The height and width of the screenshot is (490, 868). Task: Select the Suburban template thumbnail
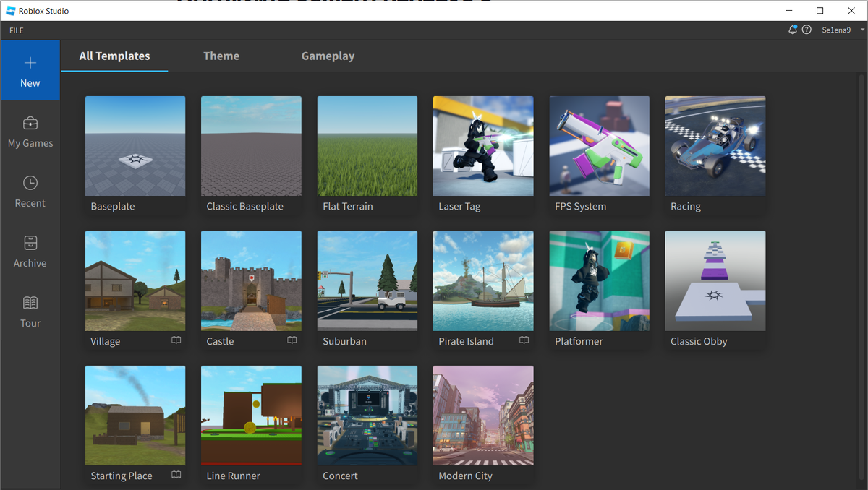tap(367, 280)
